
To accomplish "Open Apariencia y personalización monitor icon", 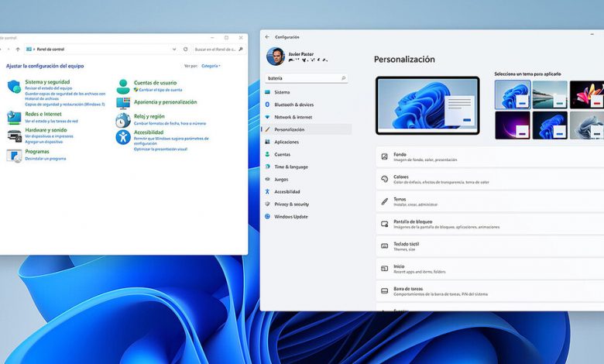I will click(123, 103).
